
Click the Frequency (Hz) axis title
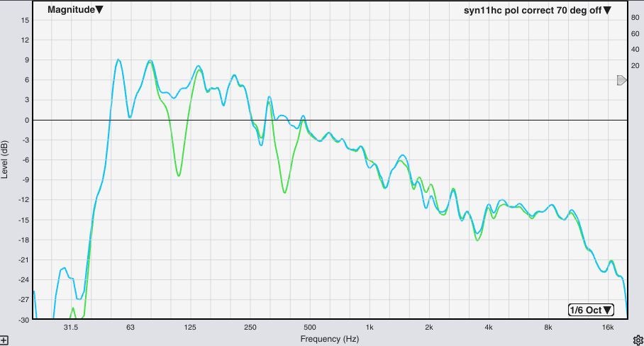(329, 339)
